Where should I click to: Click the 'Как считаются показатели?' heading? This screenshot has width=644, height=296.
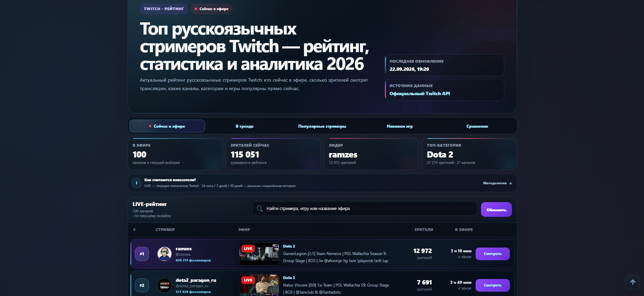[x=170, y=180]
